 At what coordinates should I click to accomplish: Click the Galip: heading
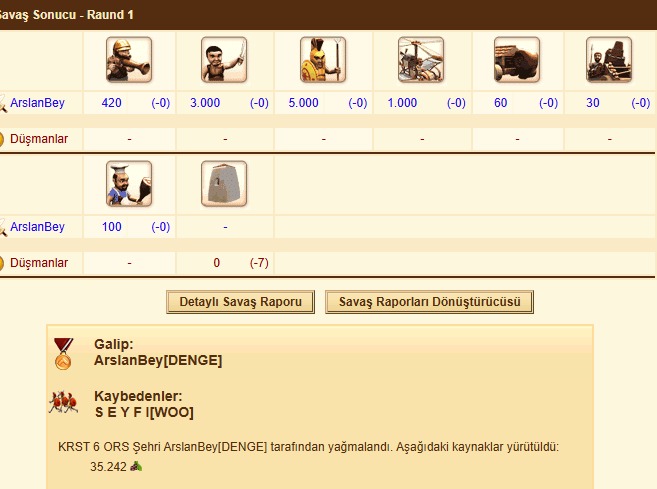click(x=114, y=344)
